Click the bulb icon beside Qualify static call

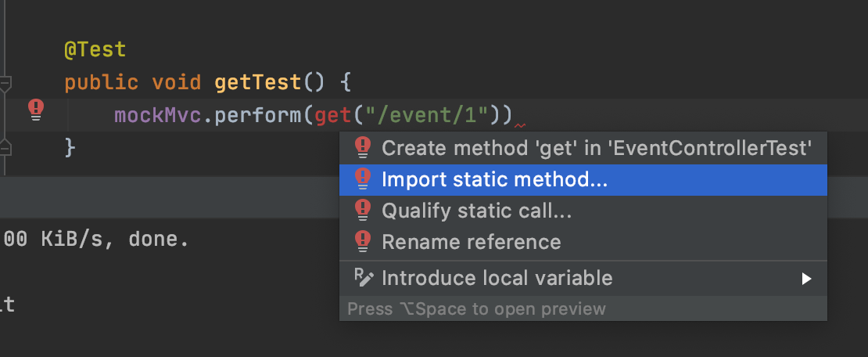pos(363,211)
